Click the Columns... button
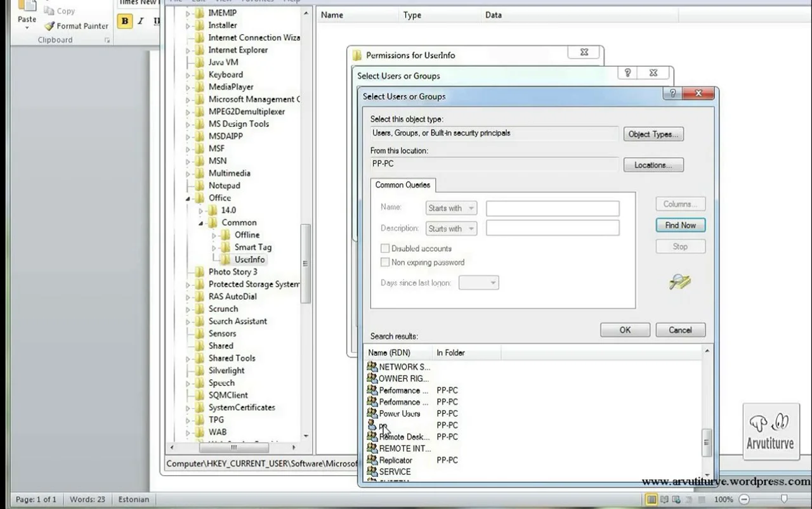This screenshot has height=509, width=812. tap(680, 204)
